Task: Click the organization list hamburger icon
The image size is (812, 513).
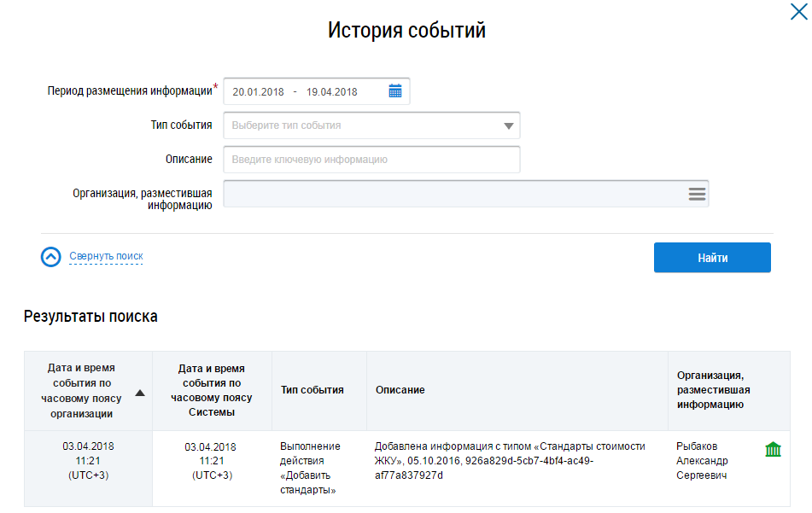Action: 697,194
